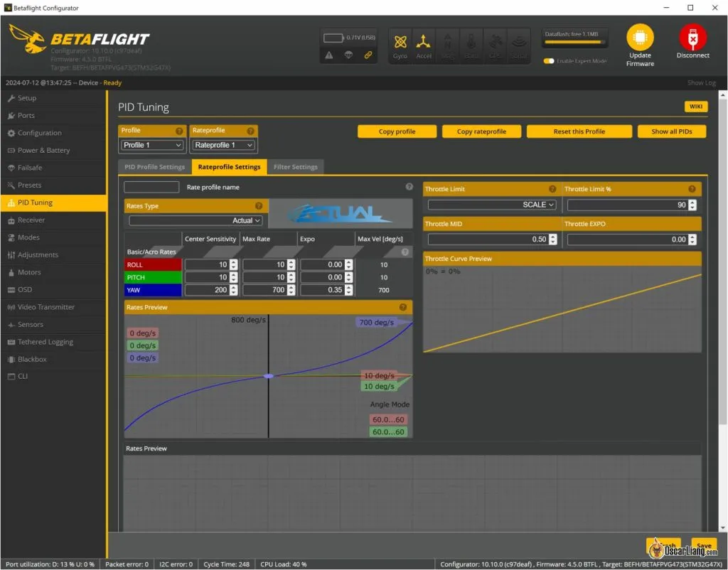Switch to PID Profile Settings tab
728x570 pixels.
(x=154, y=167)
